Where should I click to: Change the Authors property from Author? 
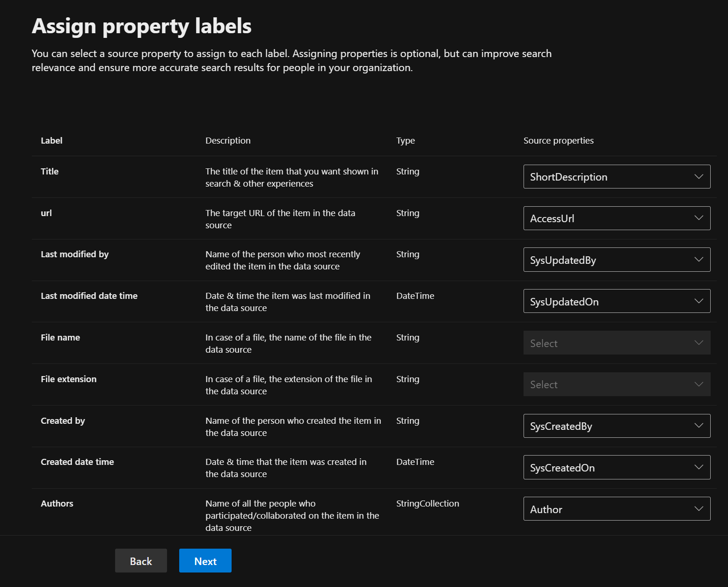617,509
